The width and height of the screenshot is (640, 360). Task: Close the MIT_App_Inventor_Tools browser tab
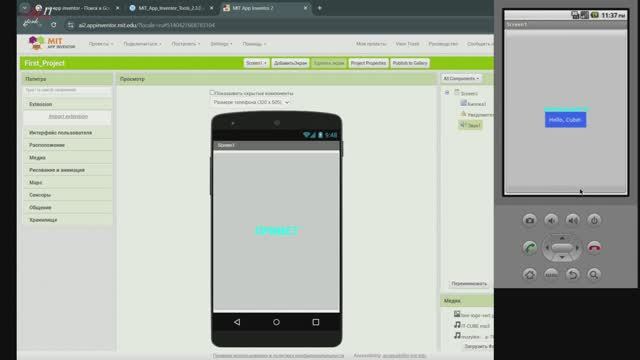(211, 8)
